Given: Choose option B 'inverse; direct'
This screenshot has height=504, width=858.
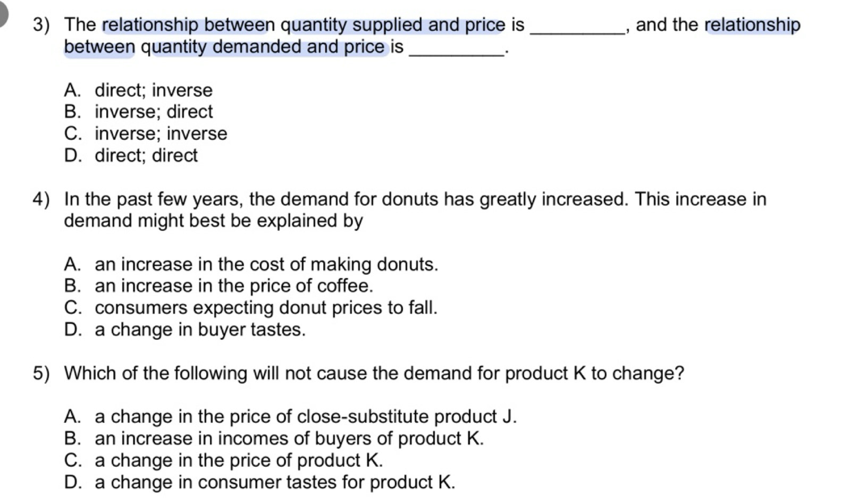Looking at the screenshot, I should pyautogui.click(x=153, y=112).
